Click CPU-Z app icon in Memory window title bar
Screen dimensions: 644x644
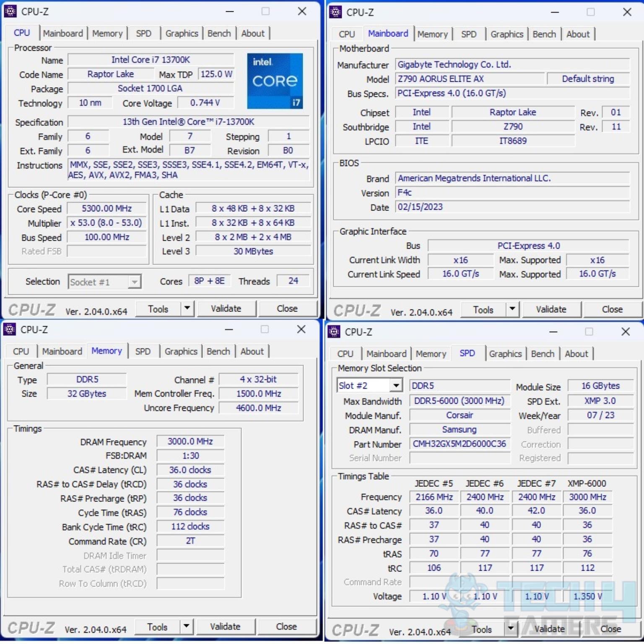tap(9, 330)
